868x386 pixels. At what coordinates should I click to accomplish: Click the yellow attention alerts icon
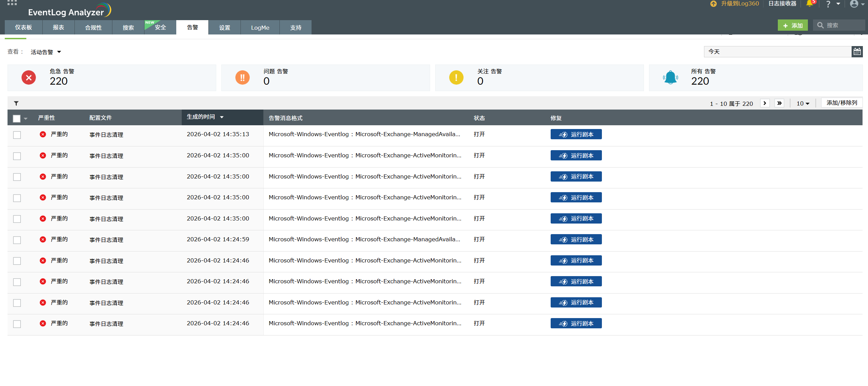(x=456, y=78)
